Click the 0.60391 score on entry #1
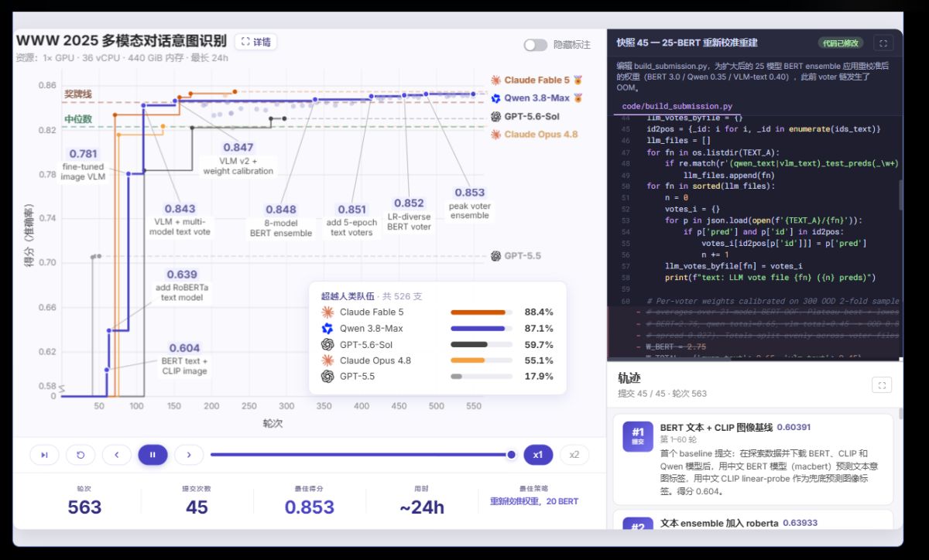 point(794,427)
